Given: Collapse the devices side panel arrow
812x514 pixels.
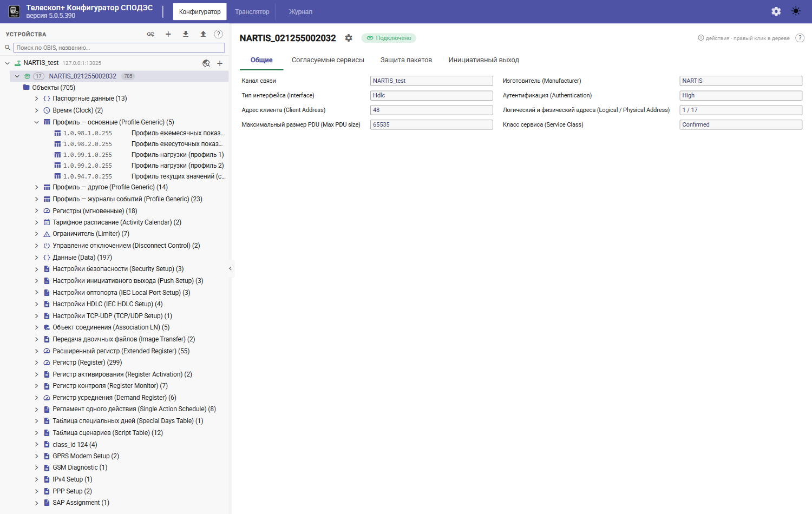Looking at the screenshot, I should click(230, 268).
